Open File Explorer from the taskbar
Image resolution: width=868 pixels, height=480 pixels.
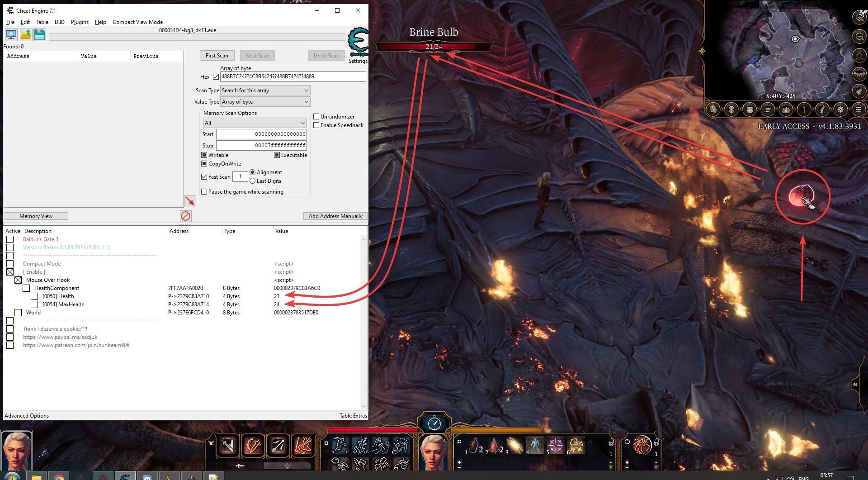(x=36, y=476)
